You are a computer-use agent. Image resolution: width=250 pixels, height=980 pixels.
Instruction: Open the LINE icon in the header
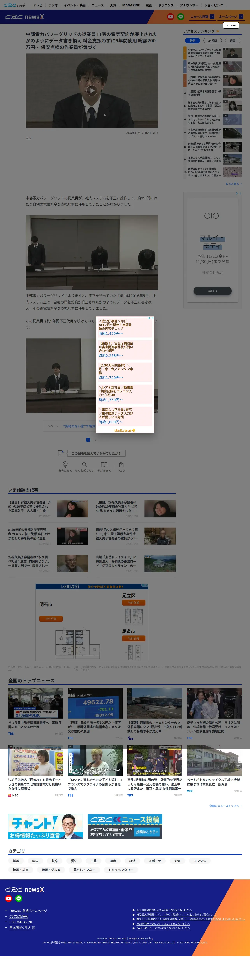pos(180,17)
